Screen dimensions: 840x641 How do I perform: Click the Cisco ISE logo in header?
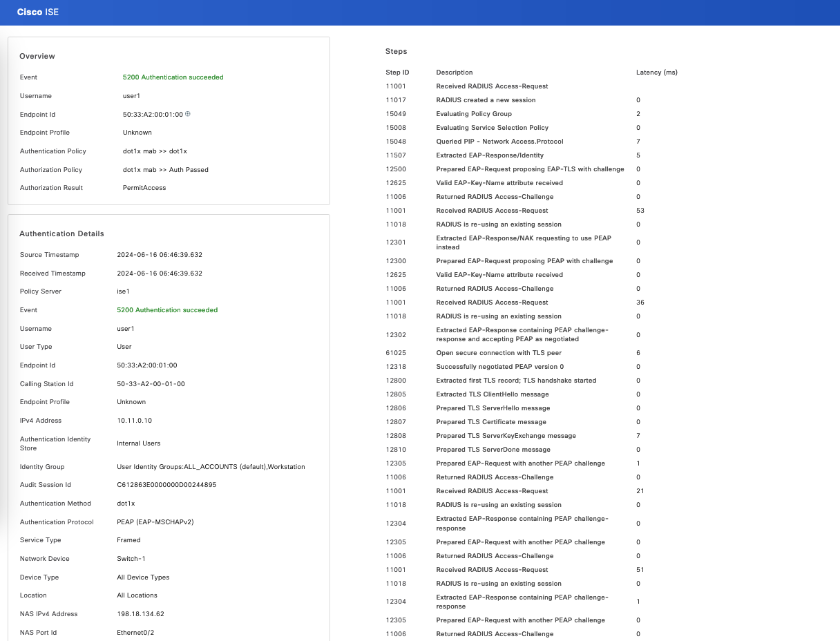[38, 12]
